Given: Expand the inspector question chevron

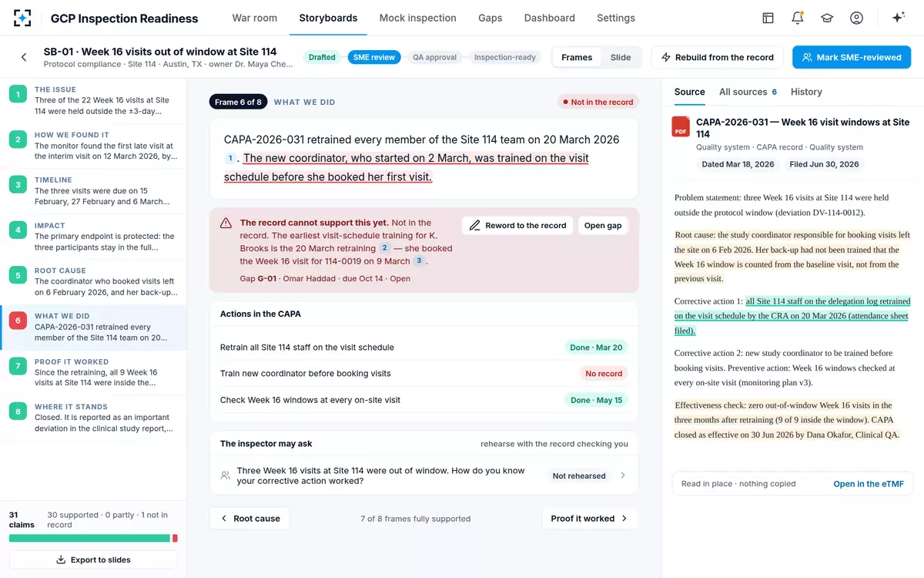Looking at the screenshot, I should tap(624, 476).
